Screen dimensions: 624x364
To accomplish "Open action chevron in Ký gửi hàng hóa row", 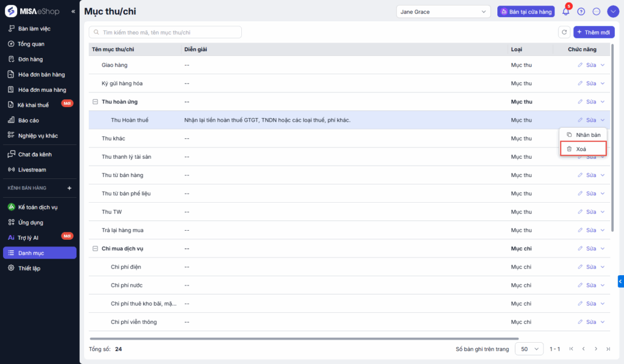I will pos(603,83).
